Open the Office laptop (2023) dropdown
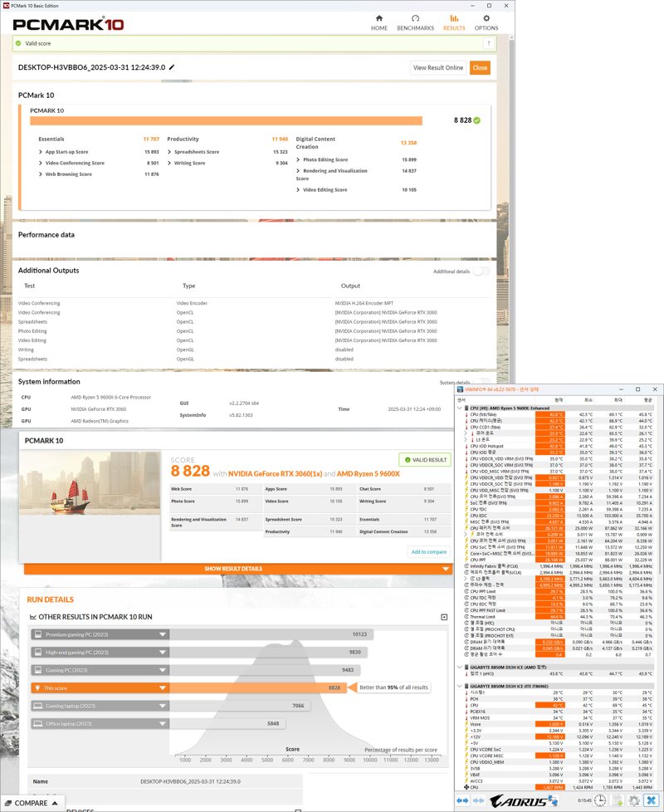Screen dimensions: 664x812 click(x=163, y=724)
